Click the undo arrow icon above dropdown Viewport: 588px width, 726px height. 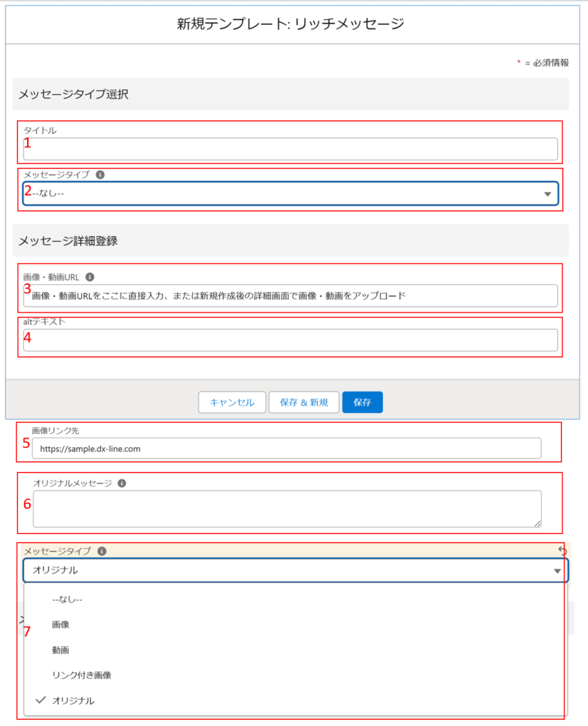tap(563, 550)
